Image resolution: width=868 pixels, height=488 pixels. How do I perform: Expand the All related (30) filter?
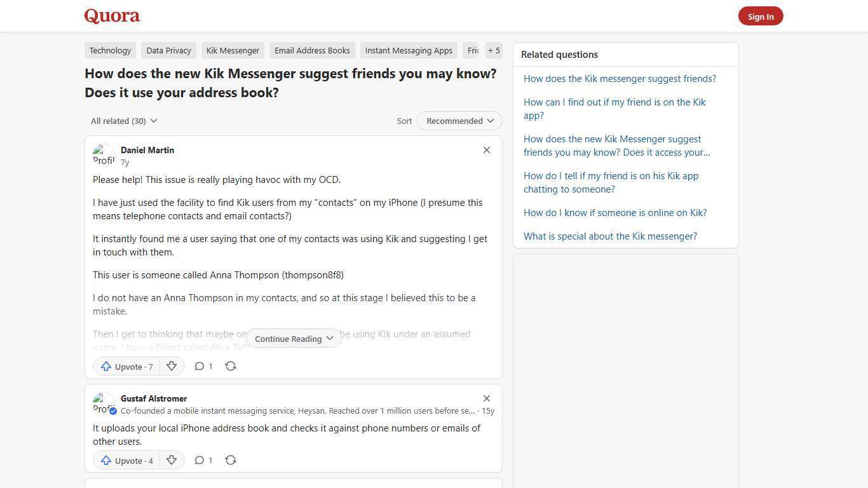[123, 121]
